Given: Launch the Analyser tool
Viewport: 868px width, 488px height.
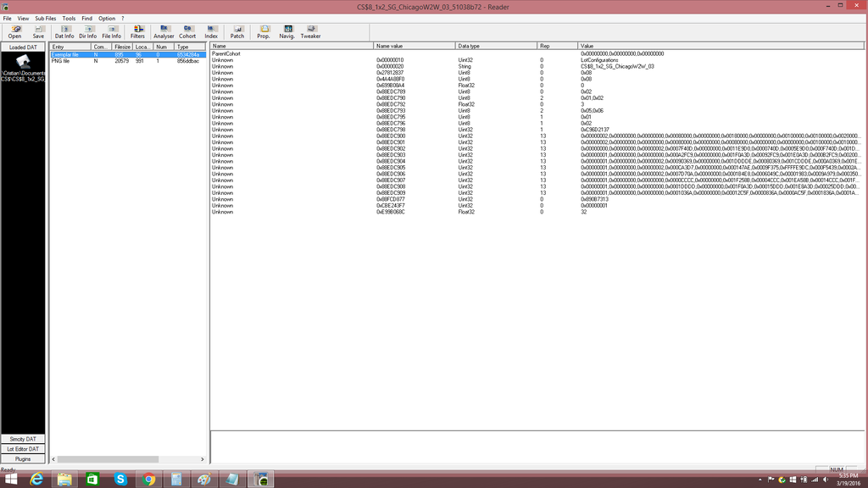Looking at the screenshot, I should (164, 31).
